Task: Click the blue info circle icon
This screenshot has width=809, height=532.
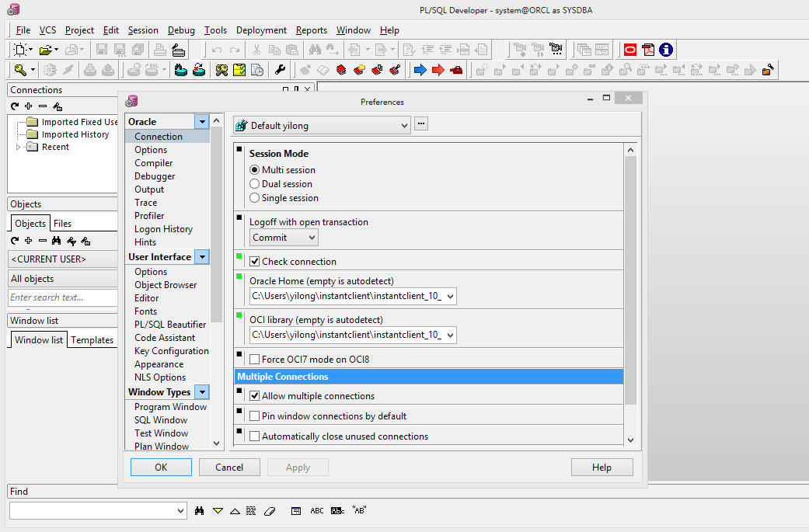Action: [665, 50]
